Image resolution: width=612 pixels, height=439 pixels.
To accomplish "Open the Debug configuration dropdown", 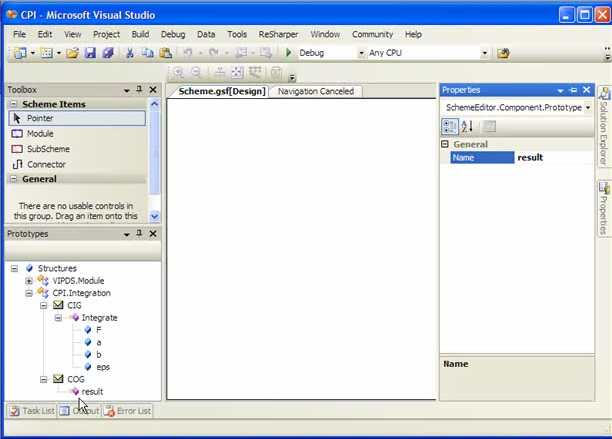I will [360, 53].
